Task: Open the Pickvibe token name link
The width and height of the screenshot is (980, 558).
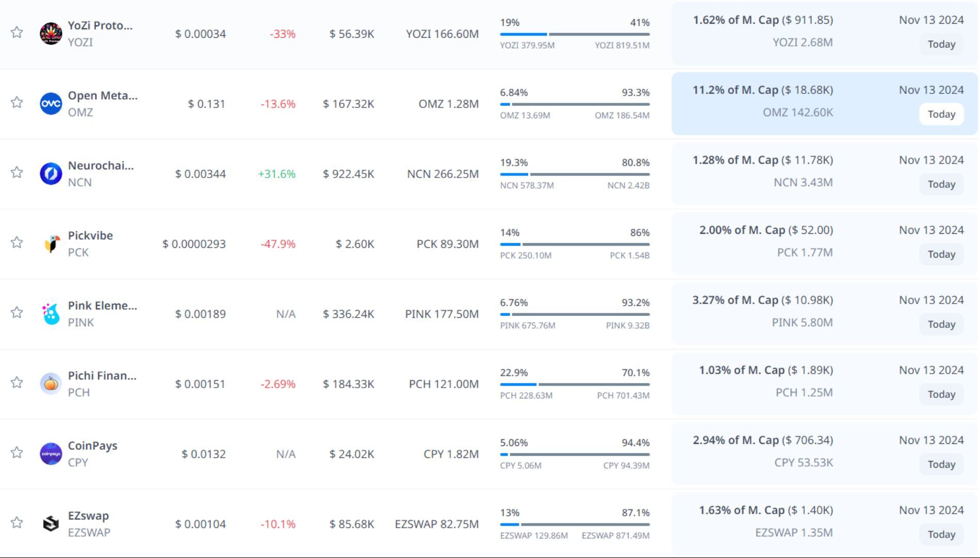Action: click(90, 235)
